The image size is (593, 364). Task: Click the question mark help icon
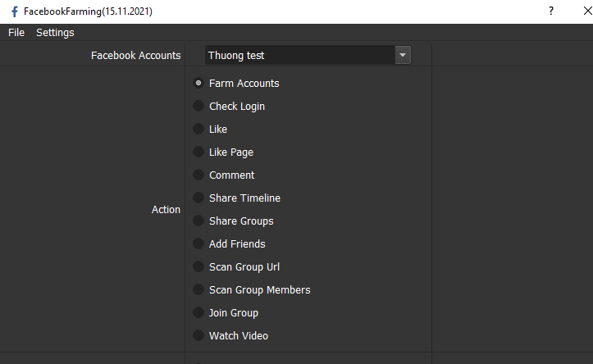551,11
